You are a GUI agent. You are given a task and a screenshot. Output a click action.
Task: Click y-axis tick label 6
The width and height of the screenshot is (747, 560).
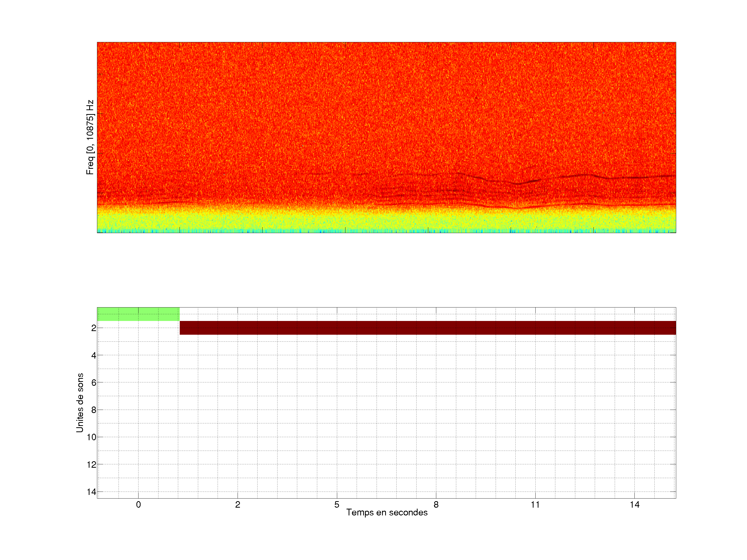(94, 382)
